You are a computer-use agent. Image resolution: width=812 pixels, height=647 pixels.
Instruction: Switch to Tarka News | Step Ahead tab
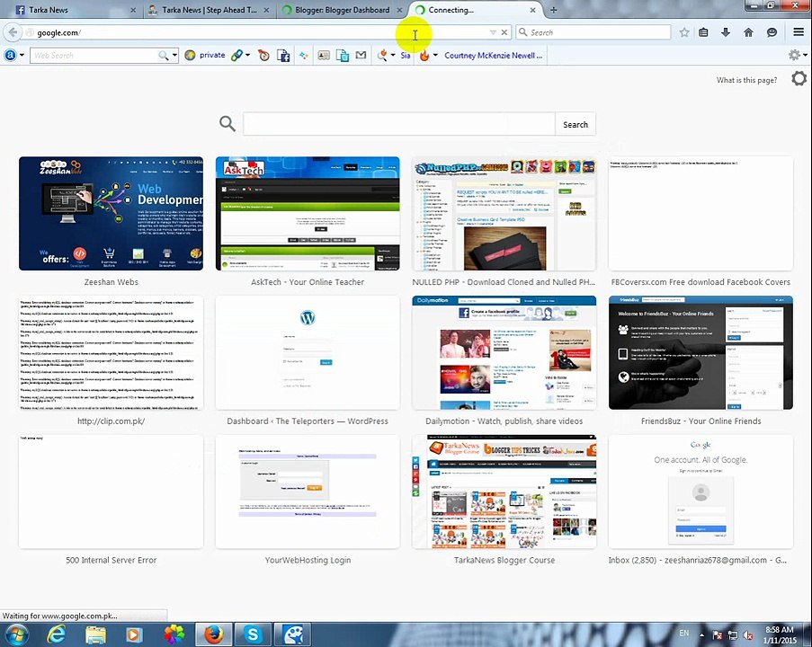pyautogui.click(x=207, y=10)
